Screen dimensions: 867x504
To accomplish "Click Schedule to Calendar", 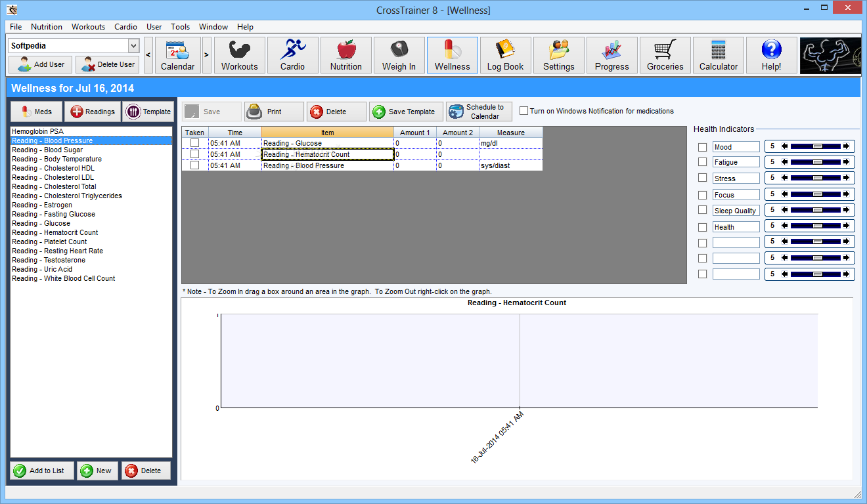I will point(479,112).
